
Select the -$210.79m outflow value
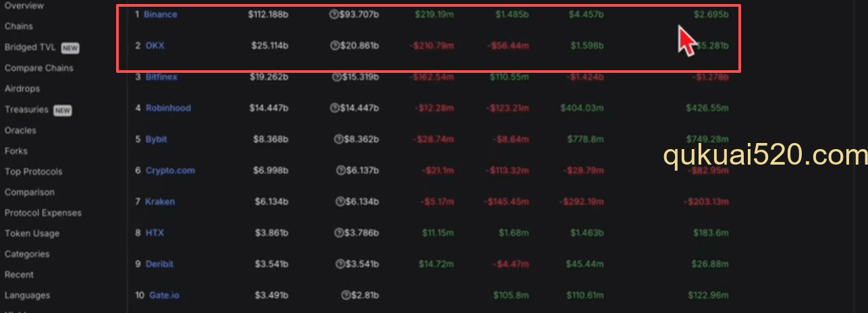pos(432,46)
